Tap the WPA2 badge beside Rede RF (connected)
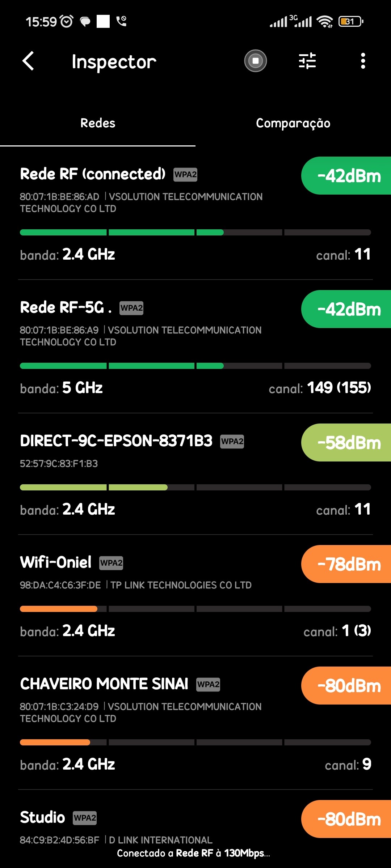The height and width of the screenshot is (868, 391). [x=185, y=175]
